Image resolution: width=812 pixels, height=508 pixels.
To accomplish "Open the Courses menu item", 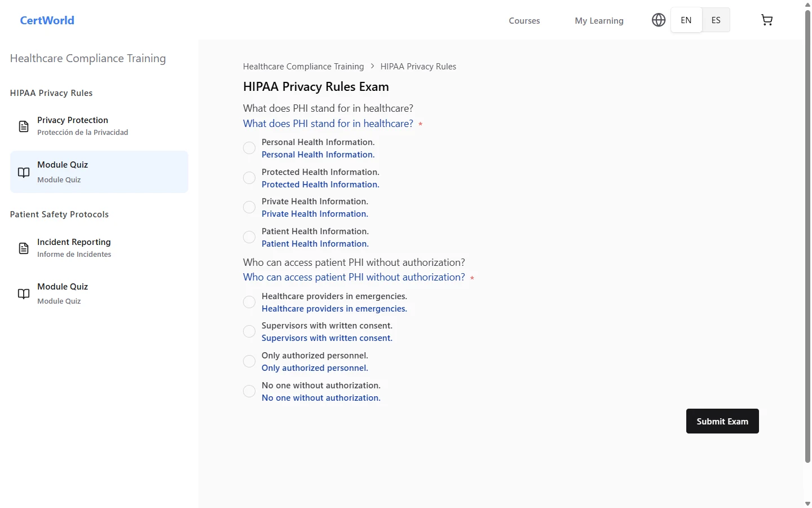I will point(524,21).
